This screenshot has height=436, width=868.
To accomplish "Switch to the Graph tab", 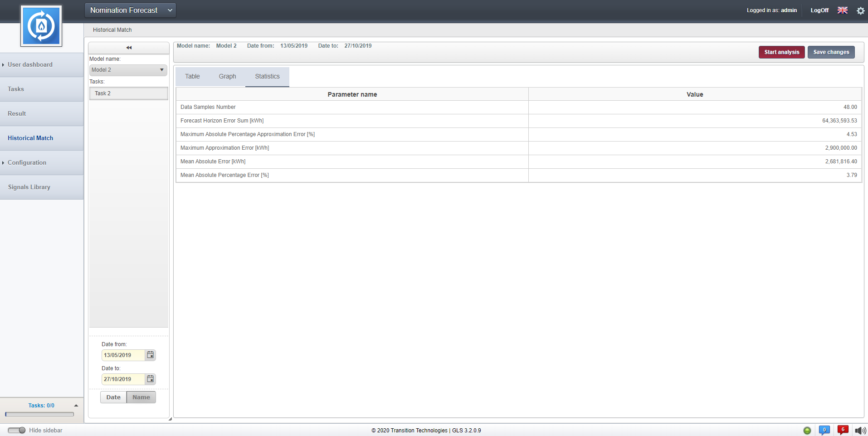I will tap(227, 76).
